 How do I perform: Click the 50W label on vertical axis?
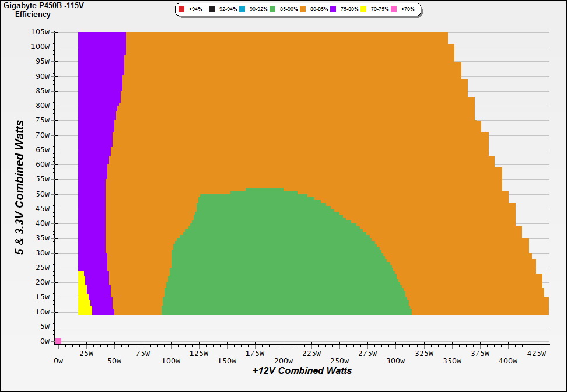pos(43,194)
